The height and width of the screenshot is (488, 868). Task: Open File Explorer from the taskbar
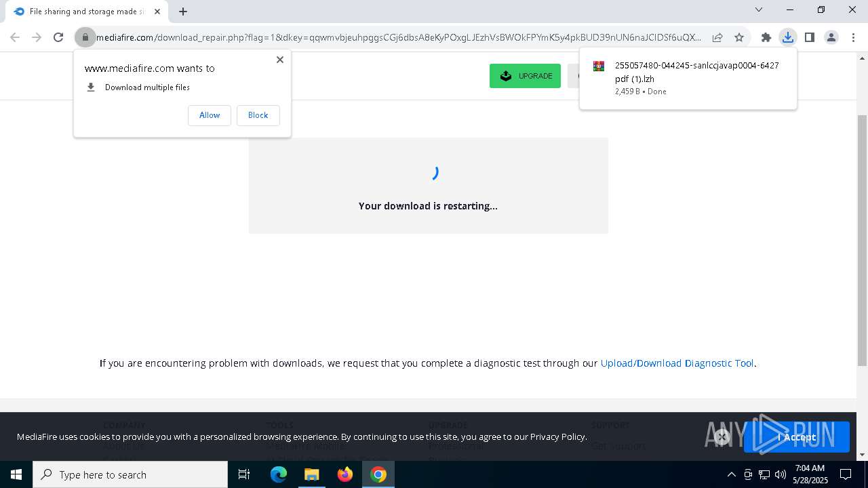[312, 474]
